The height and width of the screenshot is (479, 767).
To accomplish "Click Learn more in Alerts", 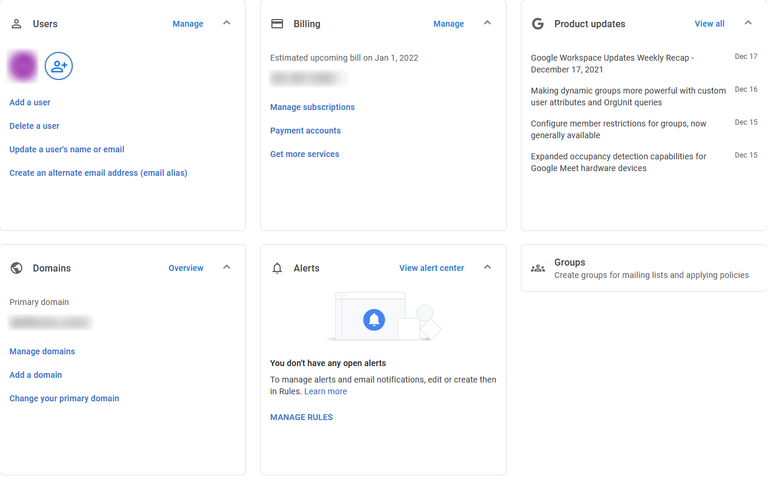I will 325,391.
